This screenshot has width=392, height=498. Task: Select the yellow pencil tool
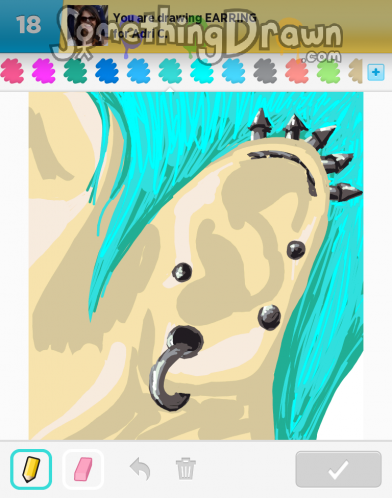(31, 469)
